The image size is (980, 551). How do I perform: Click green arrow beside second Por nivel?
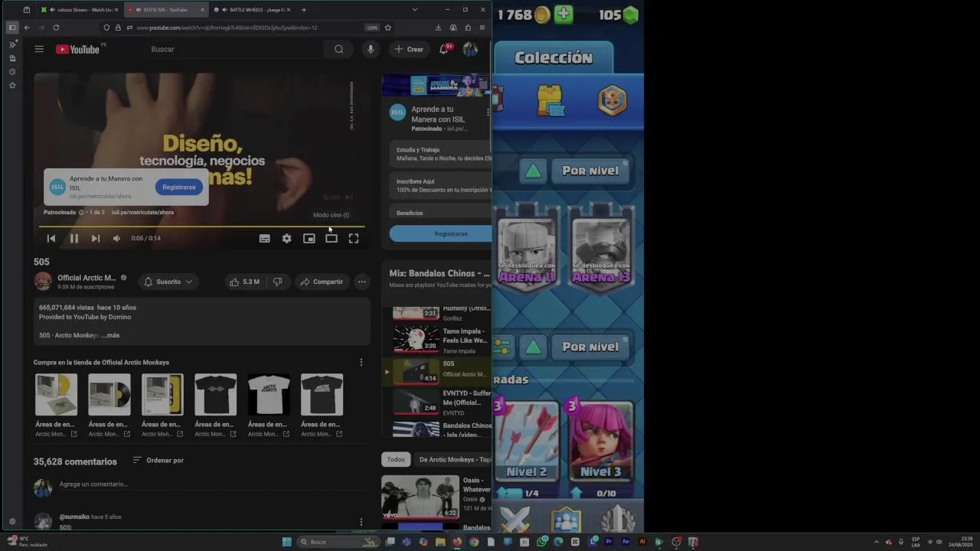tap(534, 347)
